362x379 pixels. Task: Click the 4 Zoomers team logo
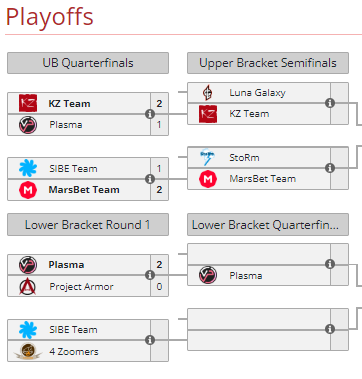click(28, 351)
